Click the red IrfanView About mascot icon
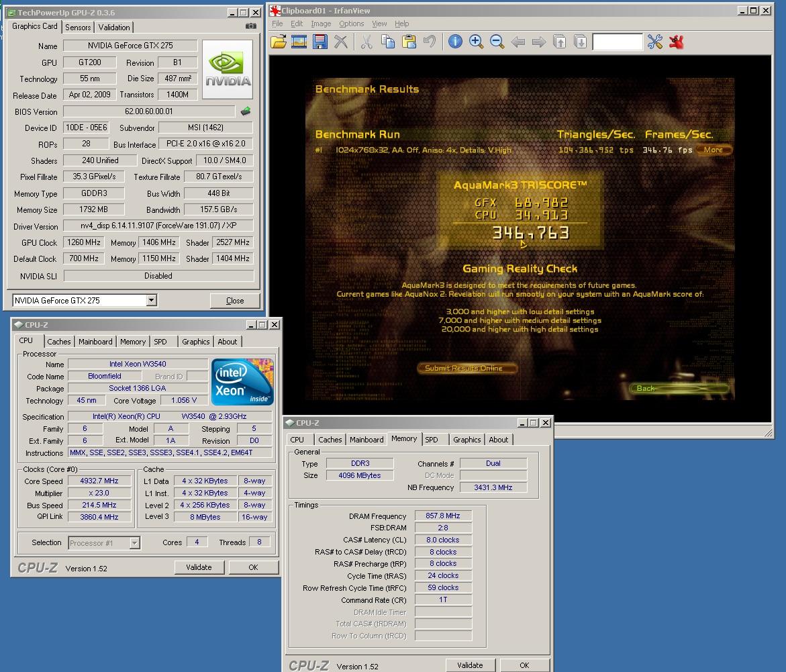The height and width of the screenshot is (672, 786). [x=676, y=42]
